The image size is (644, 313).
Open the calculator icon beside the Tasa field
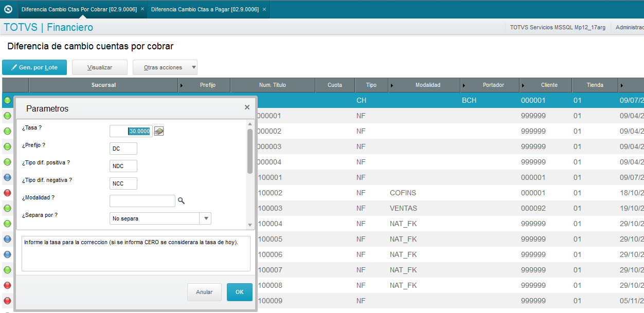(159, 131)
